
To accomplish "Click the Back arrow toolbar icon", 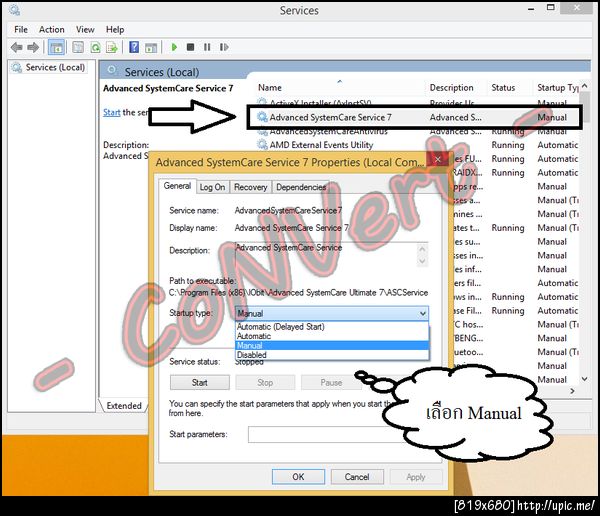I will (x=16, y=47).
